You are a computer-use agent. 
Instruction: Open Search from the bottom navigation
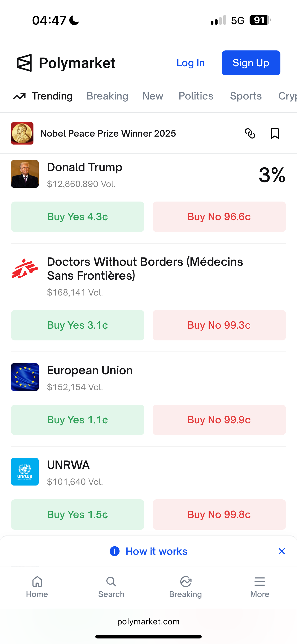pos(111,587)
